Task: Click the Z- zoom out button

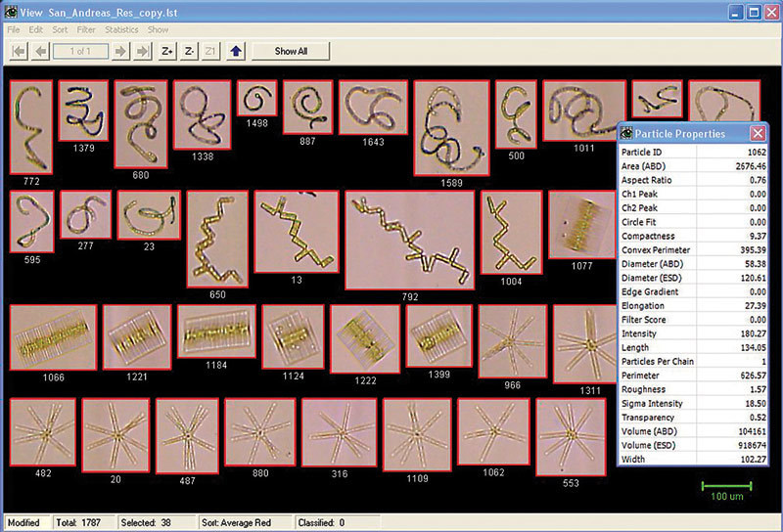Action: coord(190,51)
